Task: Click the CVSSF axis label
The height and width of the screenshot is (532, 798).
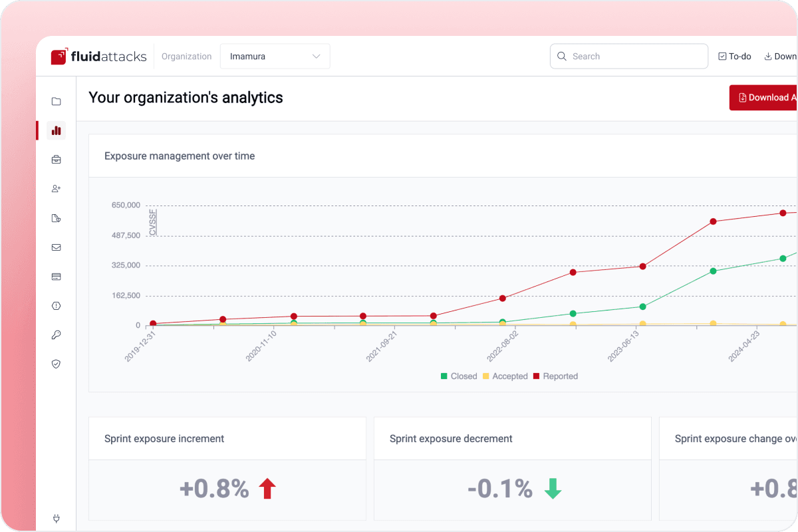Action: point(153,223)
